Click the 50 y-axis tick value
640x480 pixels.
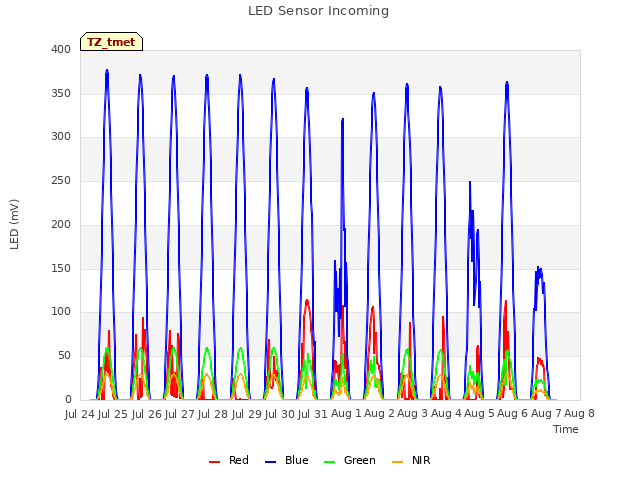pyautogui.click(x=64, y=356)
